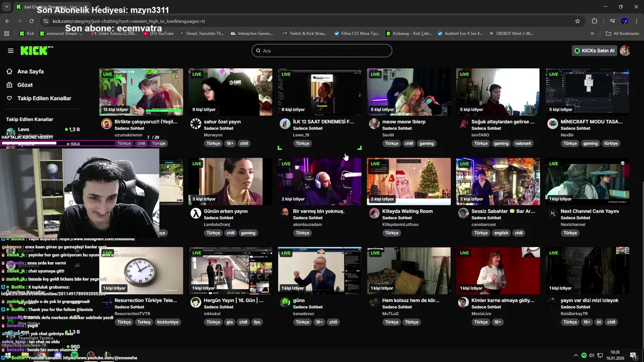Click the KICKs Satın Al button

point(595,51)
